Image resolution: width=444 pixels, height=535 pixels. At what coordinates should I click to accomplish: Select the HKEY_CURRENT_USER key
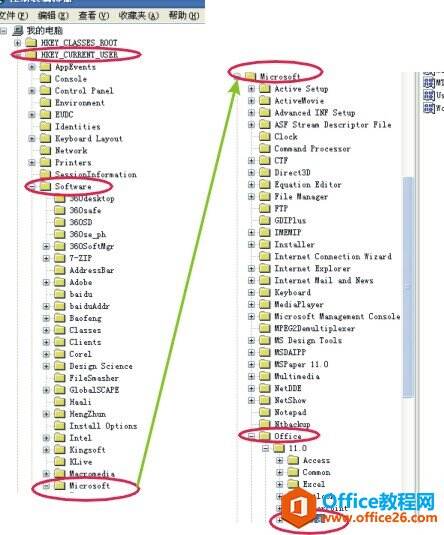point(80,55)
